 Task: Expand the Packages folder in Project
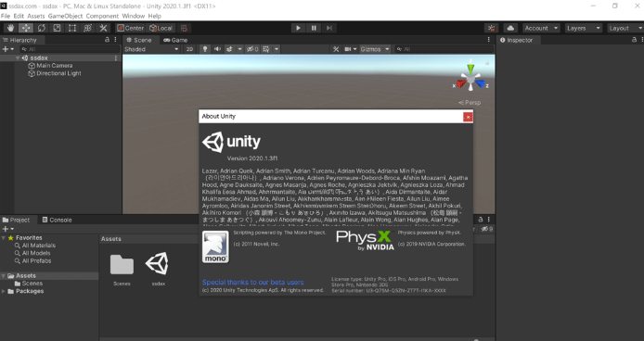pos(4,291)
